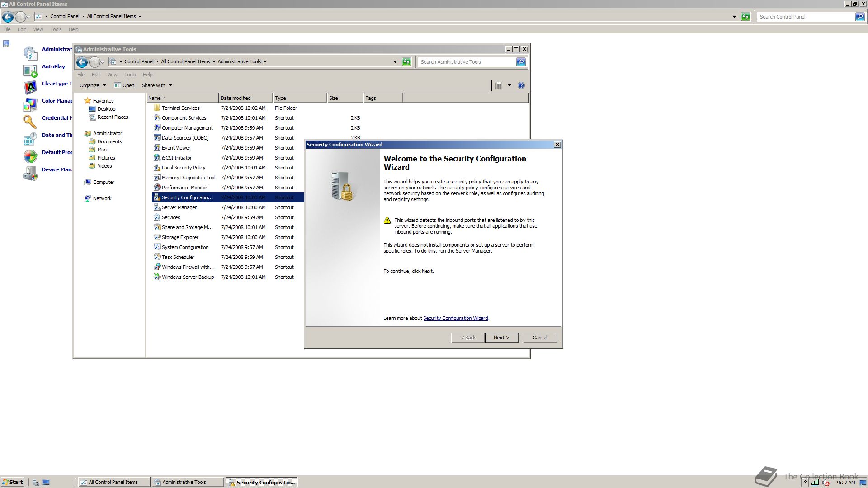Click the Color Management icon in Control Panel
This screenshot has width=868, height=488.
(30, 105)
